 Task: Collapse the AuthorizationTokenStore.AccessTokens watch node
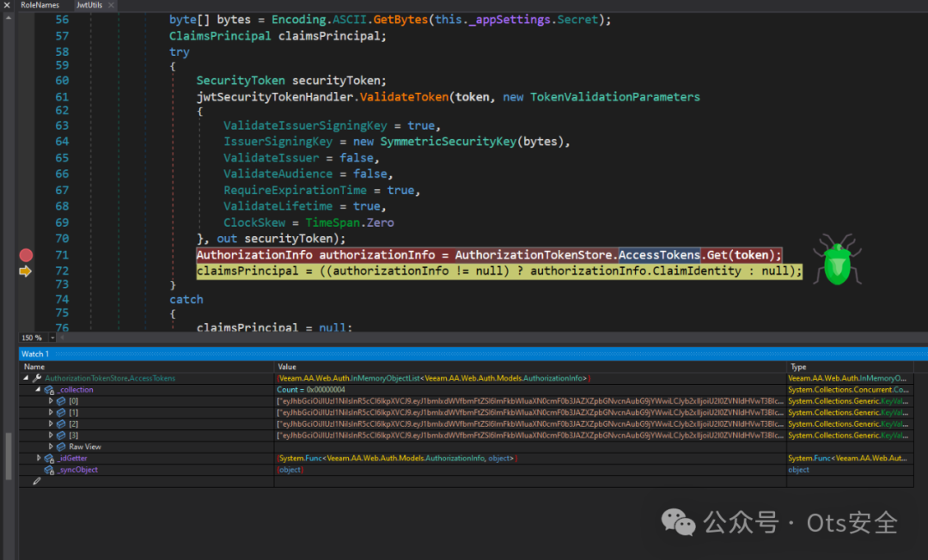(26, 378)
